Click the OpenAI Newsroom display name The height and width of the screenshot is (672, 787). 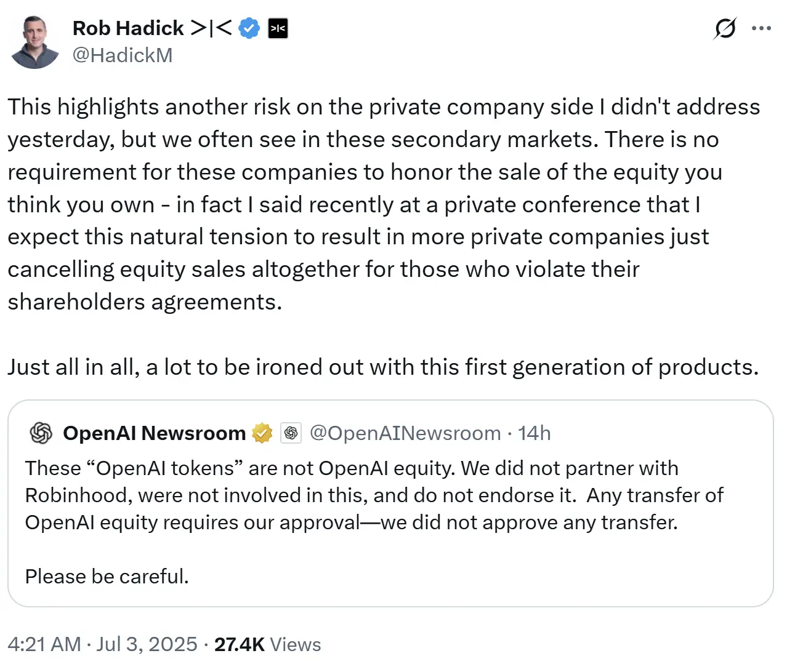154,433
